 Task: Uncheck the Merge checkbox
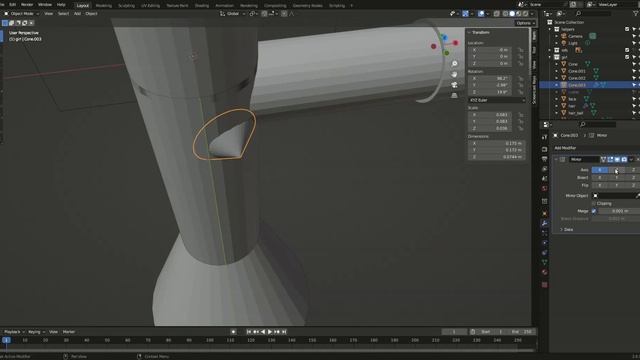coord(594,211)
